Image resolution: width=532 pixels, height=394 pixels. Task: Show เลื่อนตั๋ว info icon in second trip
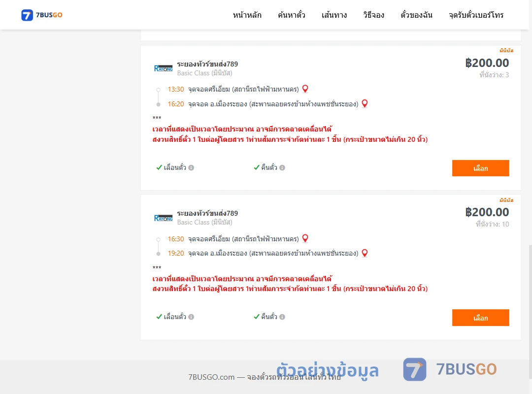pos(191,317)
